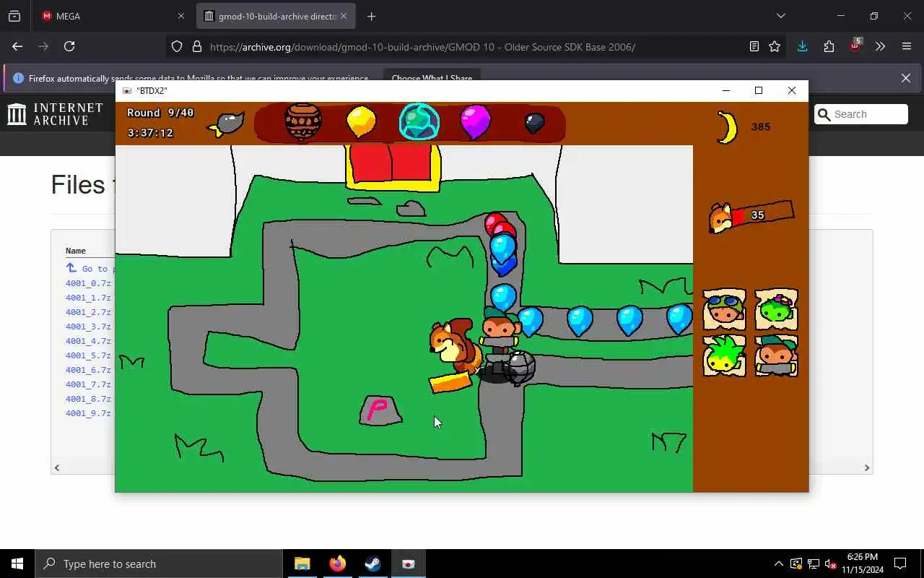Pick the yellow bloon in the top bar
The image size is (924, 578).
[x=361, y=121]
